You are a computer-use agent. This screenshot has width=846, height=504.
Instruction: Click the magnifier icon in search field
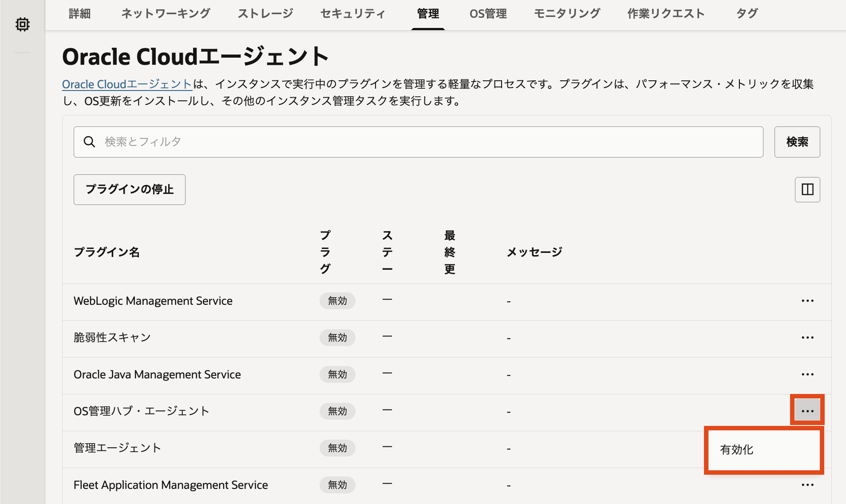[90, 142]
